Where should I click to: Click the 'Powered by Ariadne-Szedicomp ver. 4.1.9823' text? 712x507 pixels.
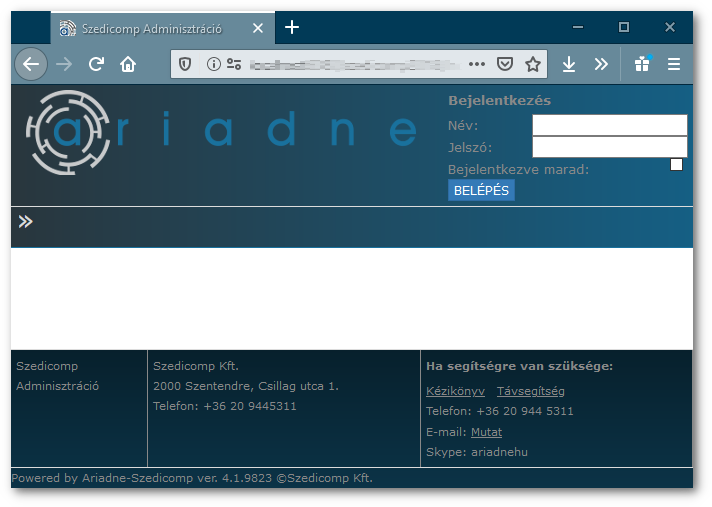click(x=142, y=478)
